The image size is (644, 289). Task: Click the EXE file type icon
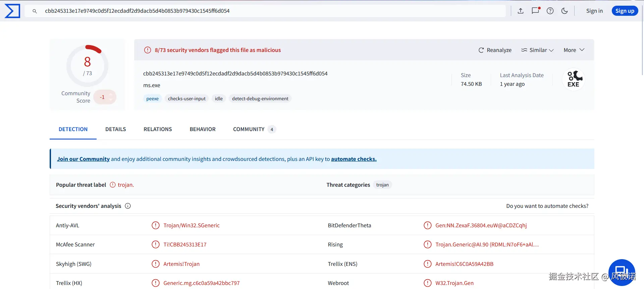click(x=574, y=80)
